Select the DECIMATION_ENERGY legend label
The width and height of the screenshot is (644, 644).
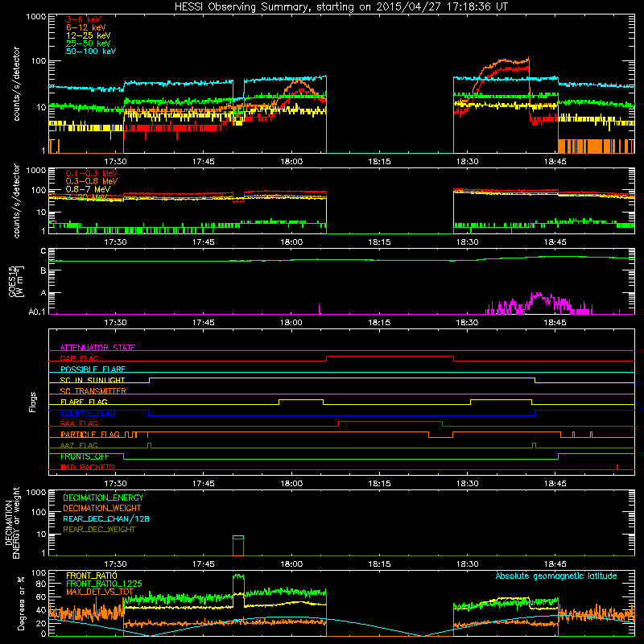point(103,497)
